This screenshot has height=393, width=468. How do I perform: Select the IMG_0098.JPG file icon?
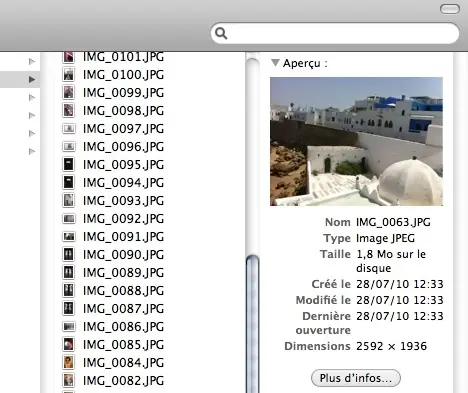[69, 110]
